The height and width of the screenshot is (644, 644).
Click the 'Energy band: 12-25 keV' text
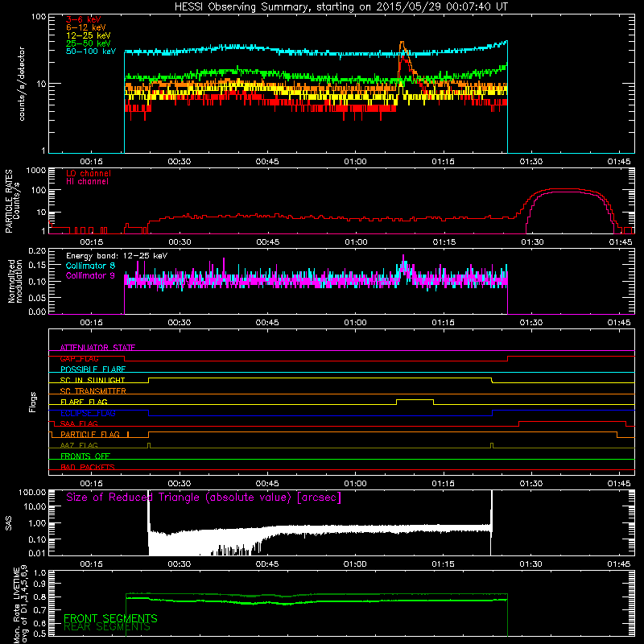pos(117,256)
